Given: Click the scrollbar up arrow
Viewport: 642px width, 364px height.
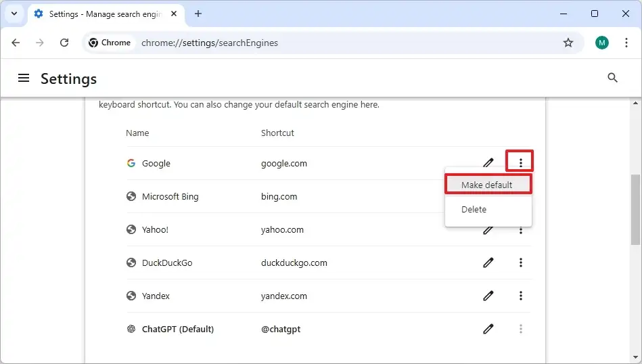Looking at the screenshot, I should (635, 104).
